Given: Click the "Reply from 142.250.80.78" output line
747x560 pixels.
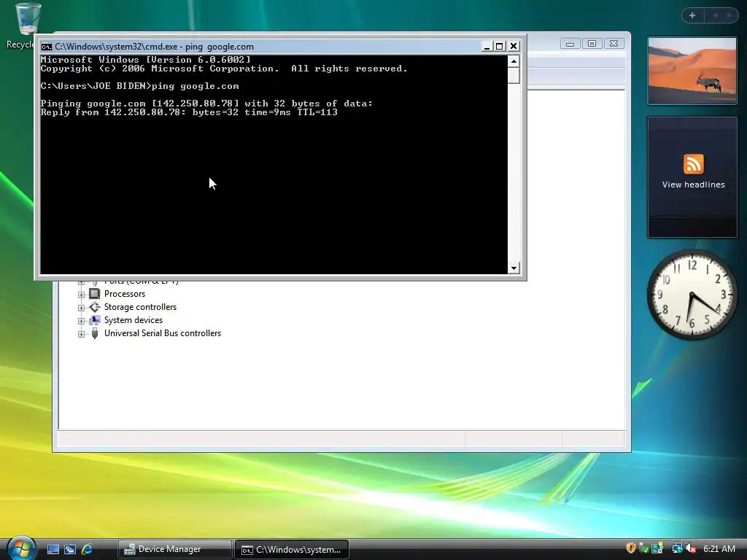Looking at the screenshot, I should coord(189,112).
